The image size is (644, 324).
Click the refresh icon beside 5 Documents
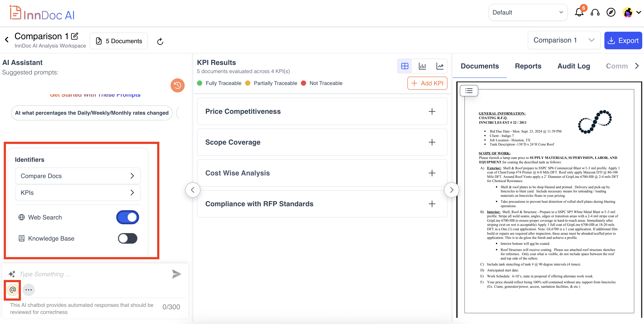coord(160,41)
